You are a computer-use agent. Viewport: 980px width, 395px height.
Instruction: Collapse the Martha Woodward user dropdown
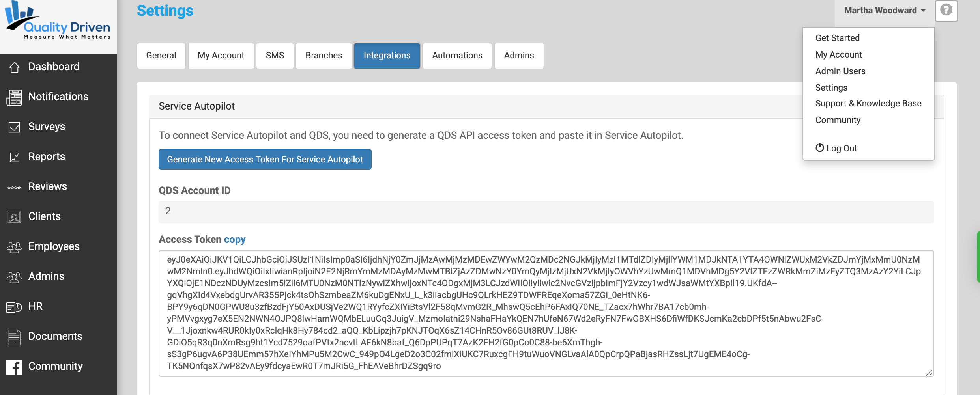click(x=885, y=11)
